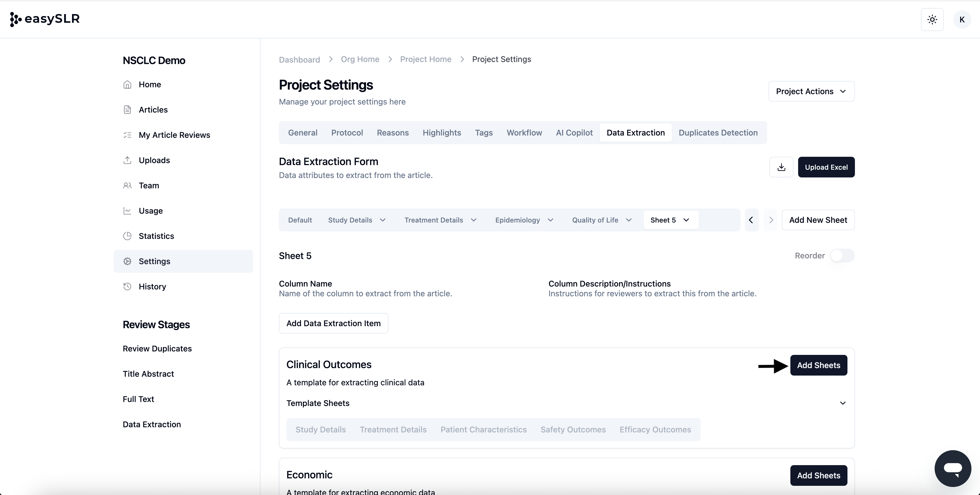Open Review Duplicates stage

click(x=157, y=348)
